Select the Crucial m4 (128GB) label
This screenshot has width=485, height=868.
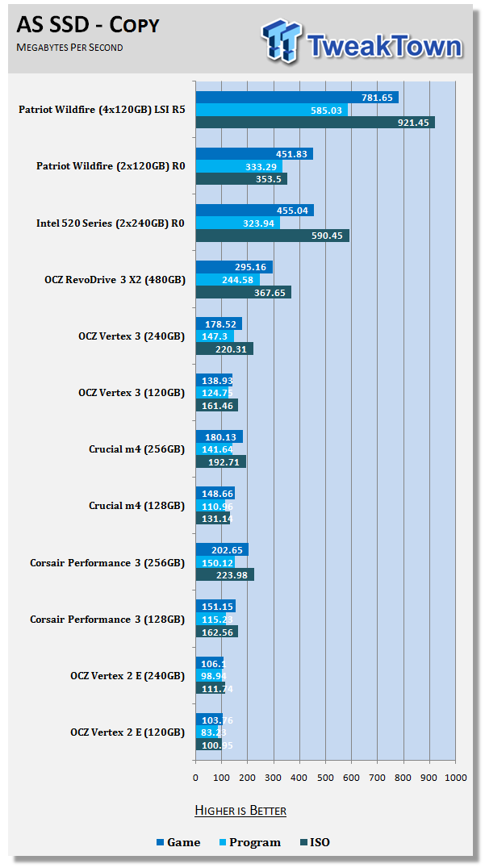click(x=136, y=506)
